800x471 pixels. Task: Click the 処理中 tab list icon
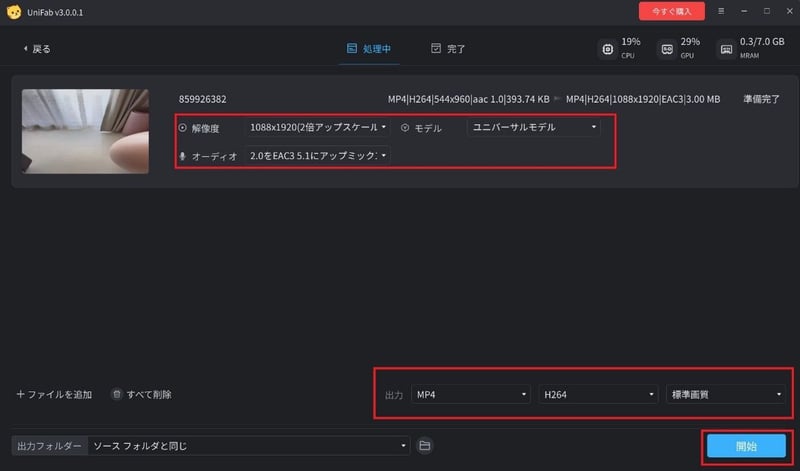tap(352, 48)
